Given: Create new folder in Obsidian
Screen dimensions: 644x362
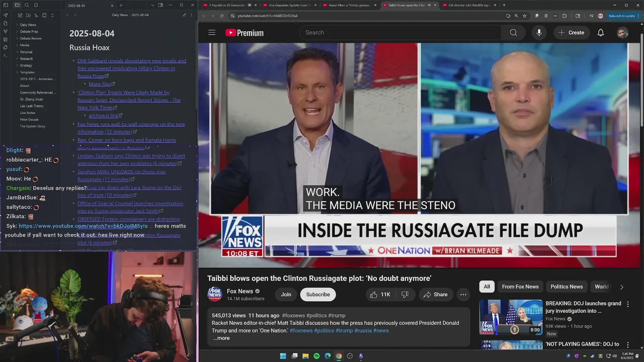Looking at the screenshot, I should click(28, 16).
